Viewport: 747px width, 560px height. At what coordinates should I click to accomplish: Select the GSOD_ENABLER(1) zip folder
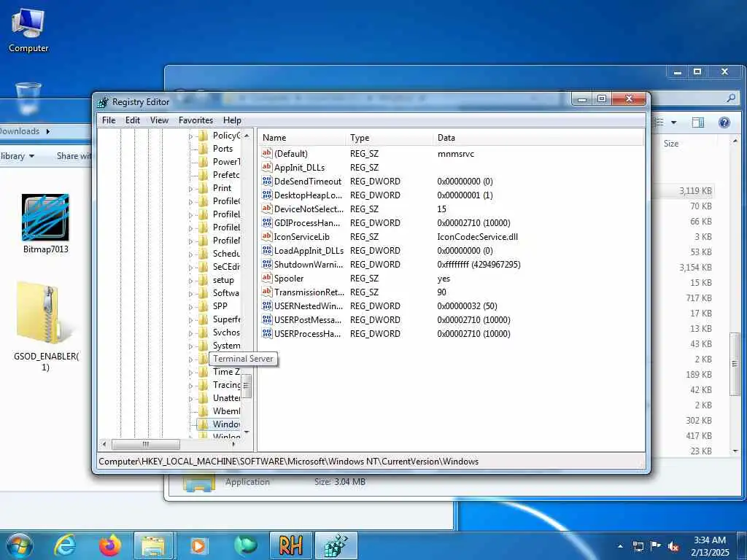[45, 326]
